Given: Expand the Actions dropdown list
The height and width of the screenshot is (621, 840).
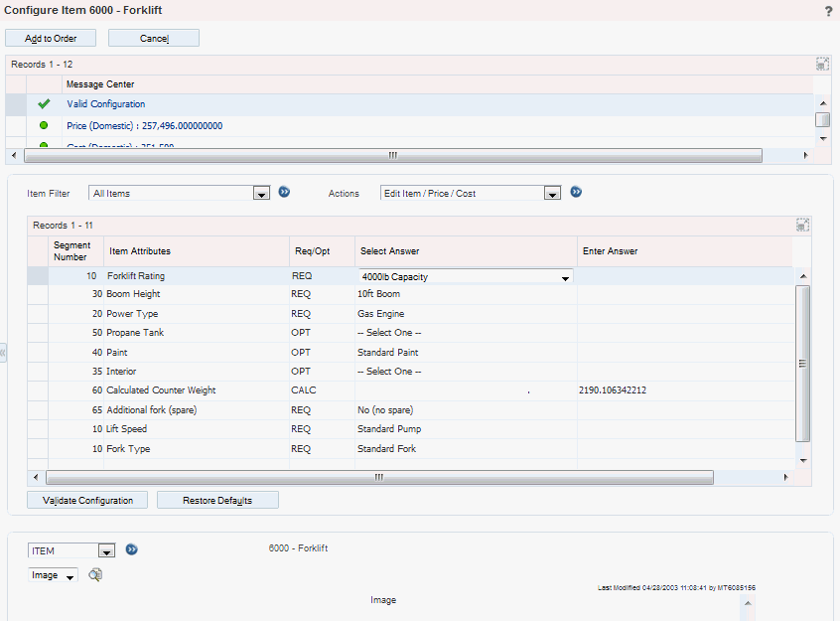Looking at the screenshot, I should point(552,194).
